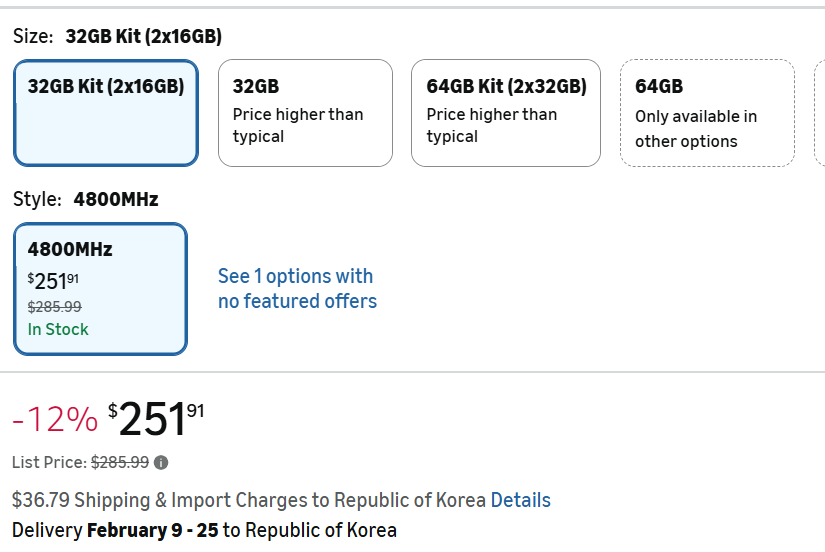This screenshot has width=825, height=552.
Task: Click the List Price info icon
Action: point(161,463)
